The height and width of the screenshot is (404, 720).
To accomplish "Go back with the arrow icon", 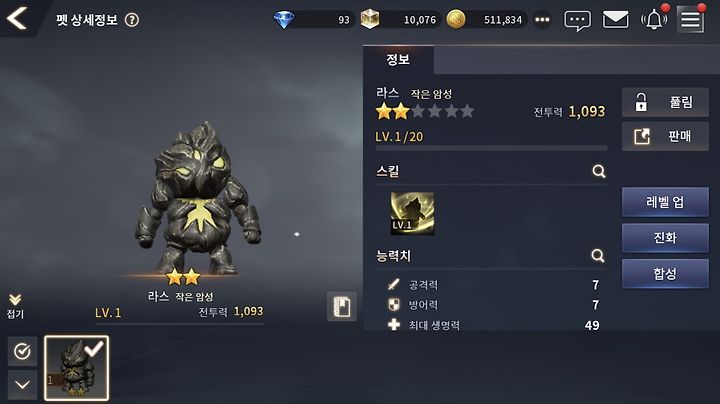I will 17,18.
